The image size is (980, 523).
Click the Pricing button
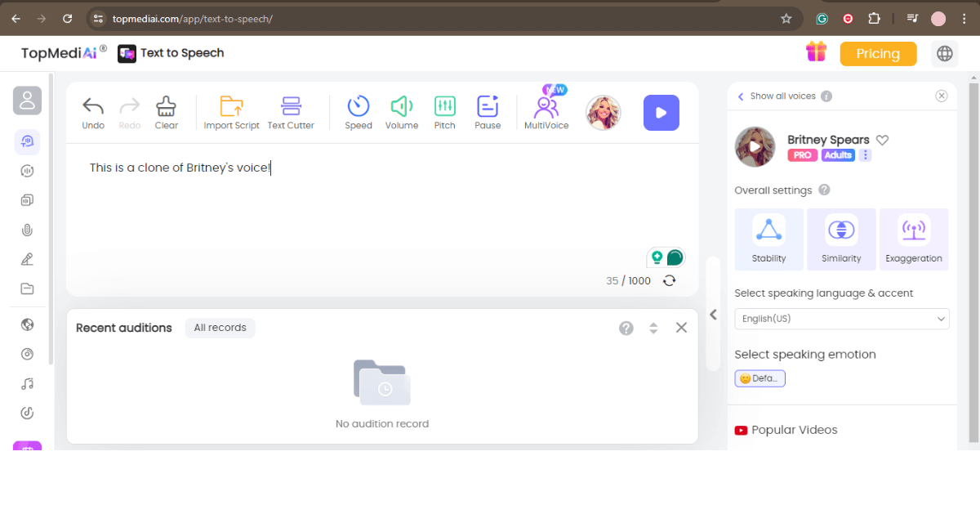click(x=878, y=54)
